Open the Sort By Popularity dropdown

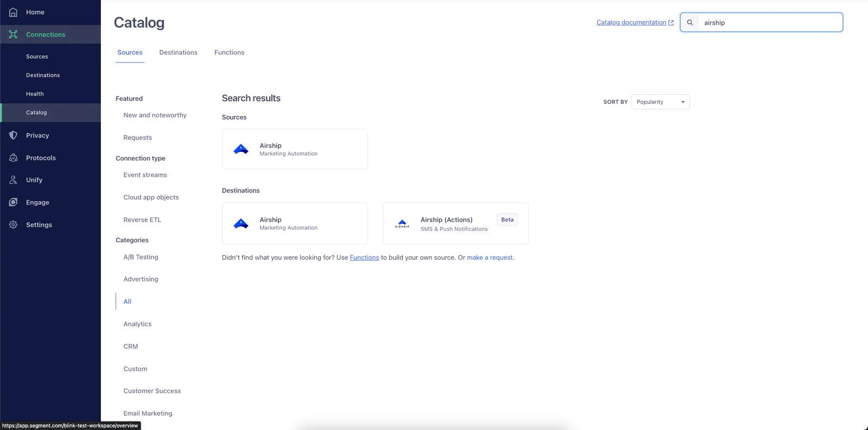[660, 102]
